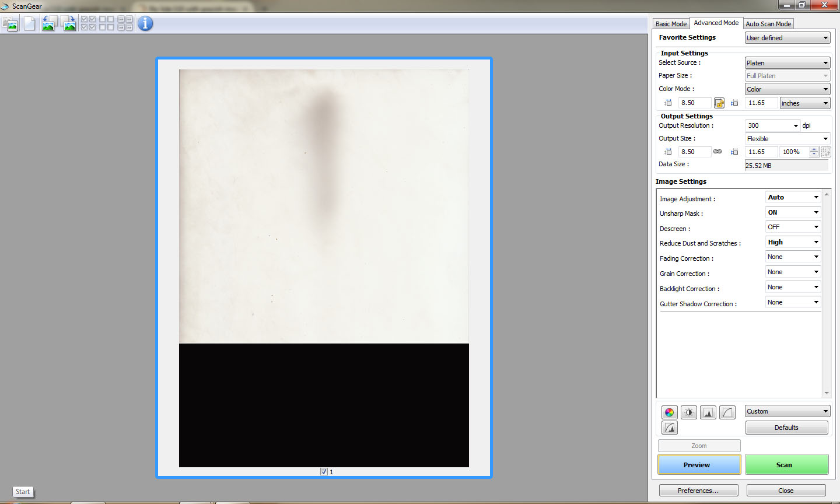
Task: Open the blue information icon
Action: [x=145, y=24]
